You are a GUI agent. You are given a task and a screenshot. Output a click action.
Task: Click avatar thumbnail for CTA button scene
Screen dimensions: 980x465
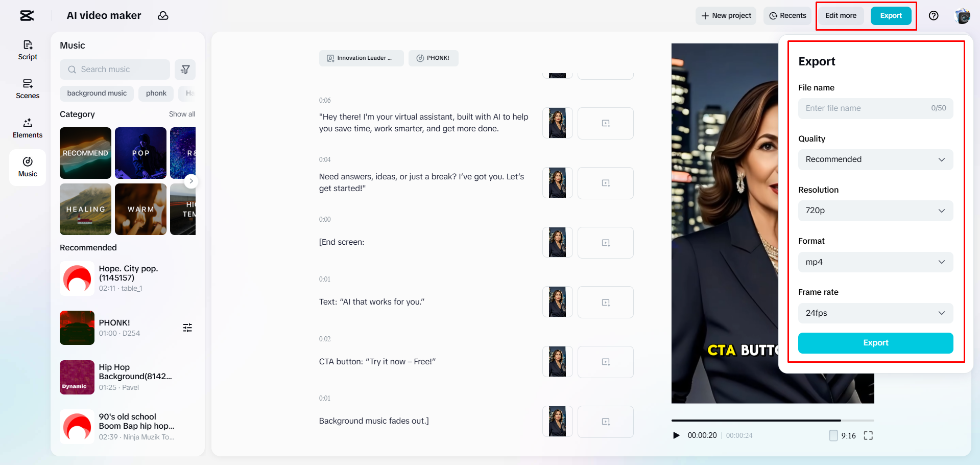click(x=558, y=362)
